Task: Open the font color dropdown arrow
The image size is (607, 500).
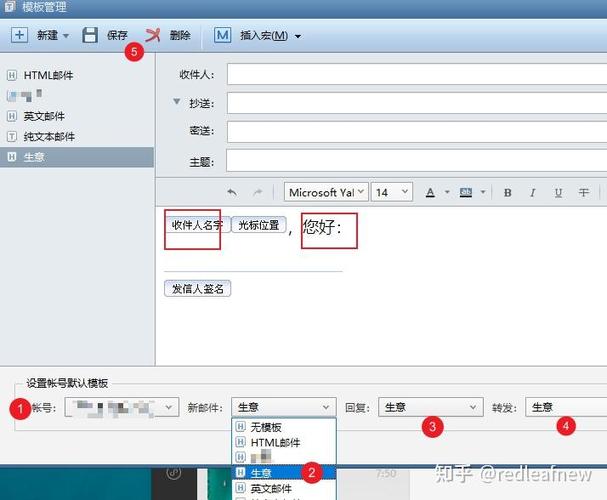Action: 447,192
